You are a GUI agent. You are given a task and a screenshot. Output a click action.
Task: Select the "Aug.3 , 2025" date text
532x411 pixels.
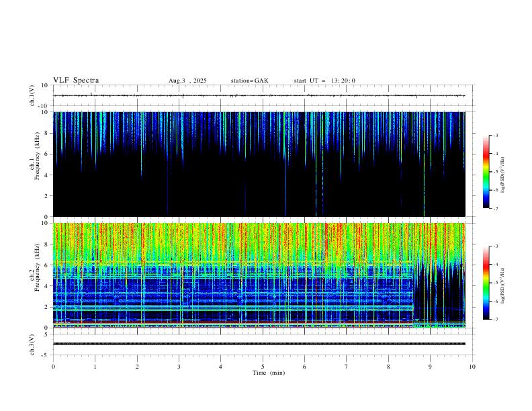coord(187,81)
